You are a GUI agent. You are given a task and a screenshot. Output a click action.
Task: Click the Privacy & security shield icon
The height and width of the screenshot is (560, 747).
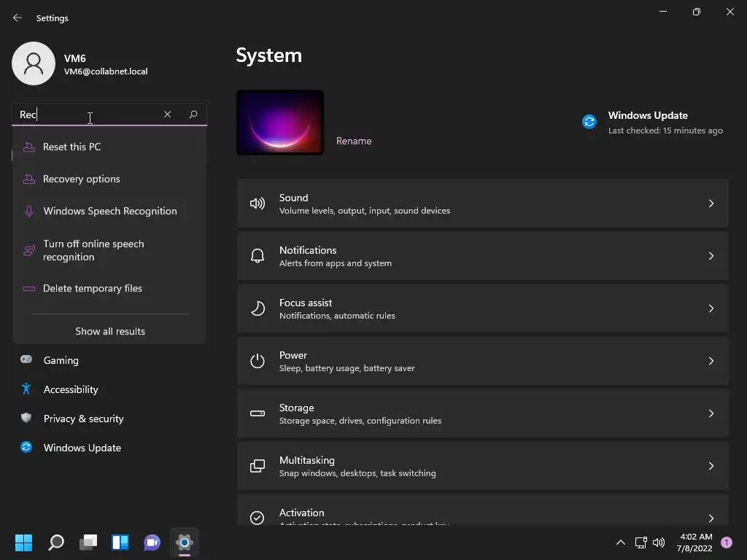26,418
